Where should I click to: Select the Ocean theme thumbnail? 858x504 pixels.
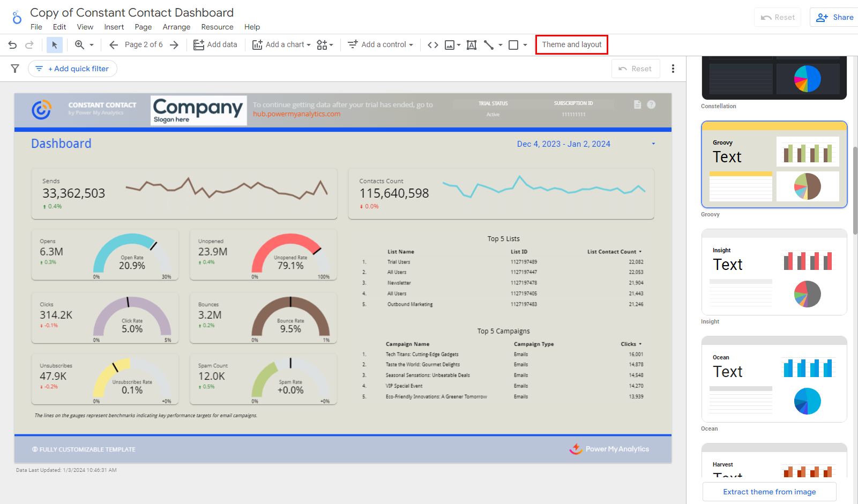coord(774,379)
